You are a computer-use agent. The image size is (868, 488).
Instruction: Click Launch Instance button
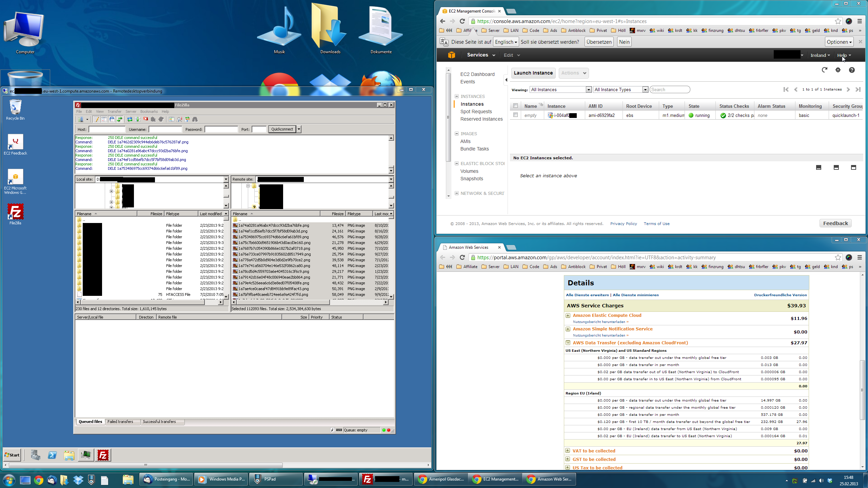point(533,73)
